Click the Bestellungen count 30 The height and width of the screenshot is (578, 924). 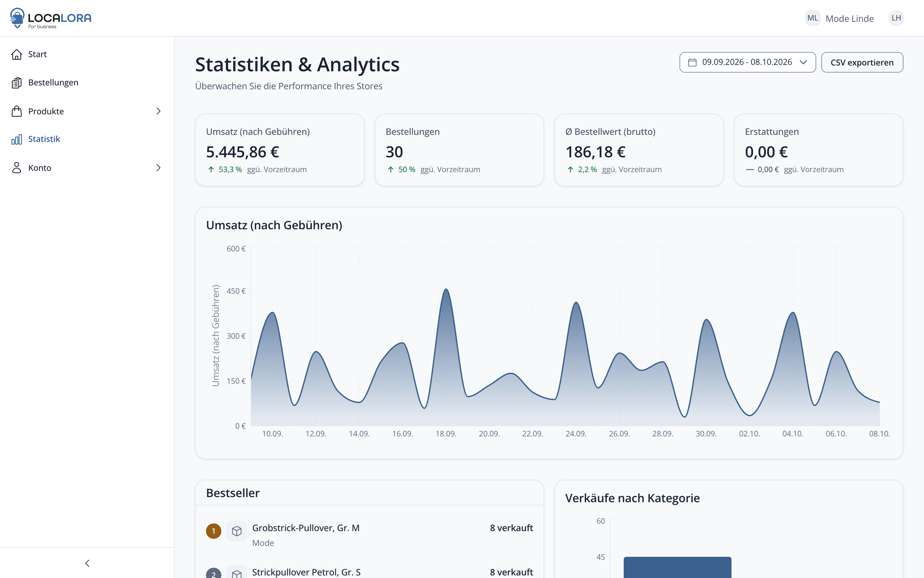394,152
